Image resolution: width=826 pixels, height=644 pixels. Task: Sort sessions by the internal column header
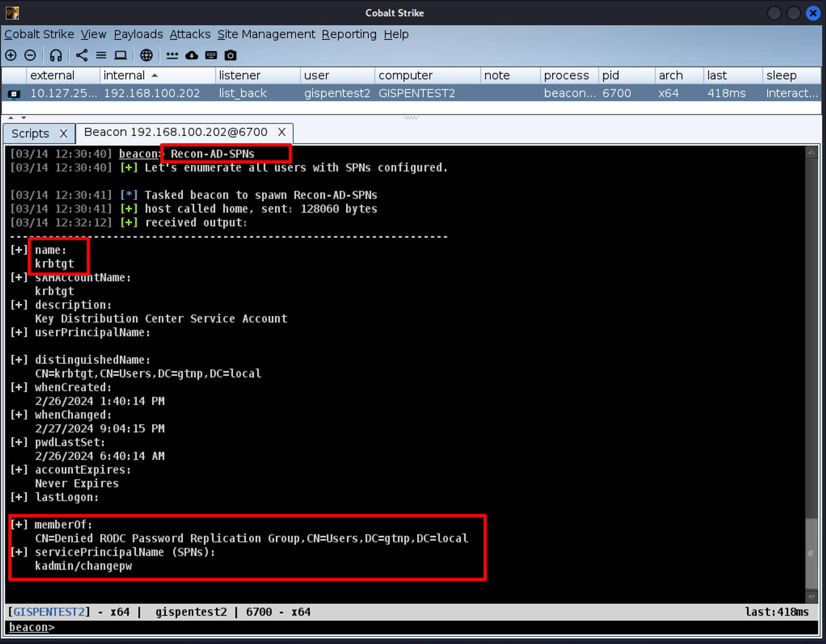(124, 76)
